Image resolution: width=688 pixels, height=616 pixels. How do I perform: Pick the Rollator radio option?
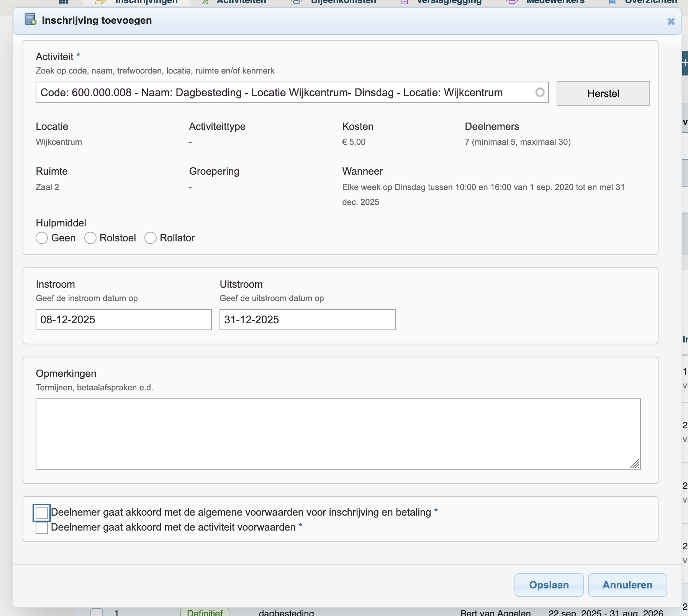[151, 238]
